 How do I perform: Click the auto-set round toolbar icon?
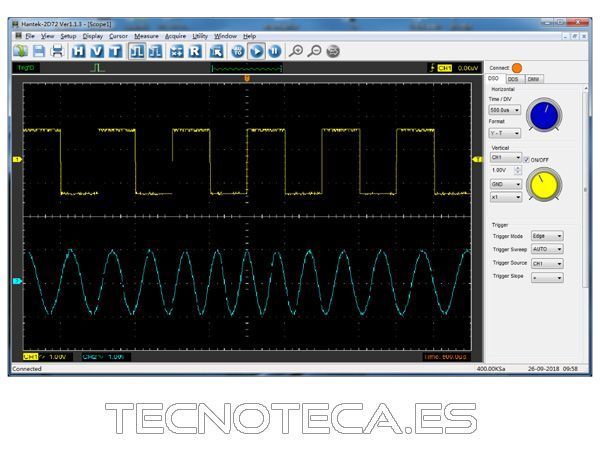[238, 51]
